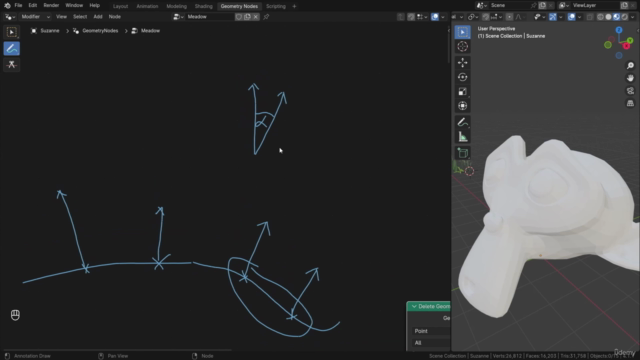The image size is (640, 360).
Task: Open the node group browse dropdown beside Meadow
Action: tap(178, 17)
